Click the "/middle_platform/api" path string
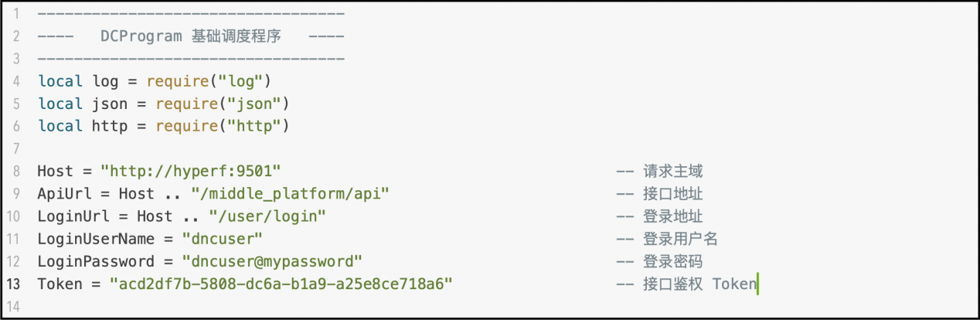 click(x=298, y=194)
